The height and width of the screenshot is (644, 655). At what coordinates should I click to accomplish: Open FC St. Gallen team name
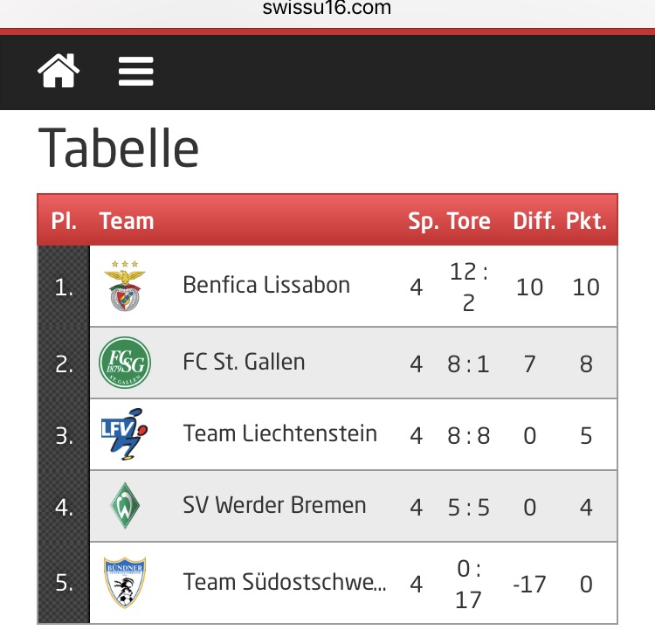point(244,362)
